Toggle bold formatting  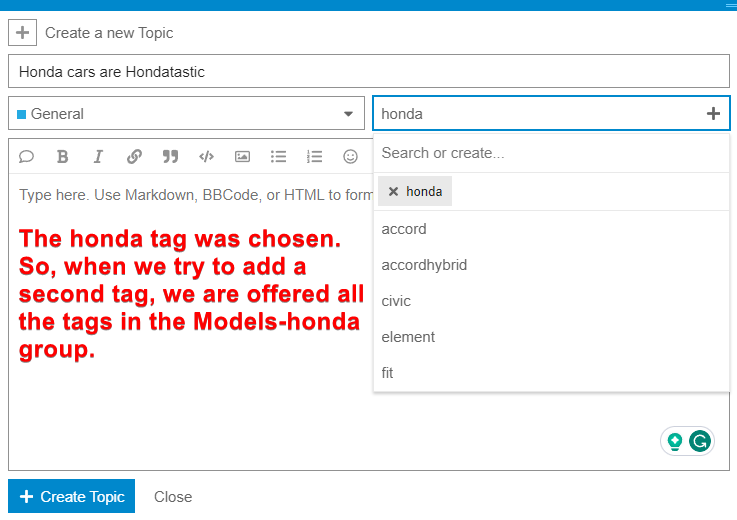click(x=63, y=156)
